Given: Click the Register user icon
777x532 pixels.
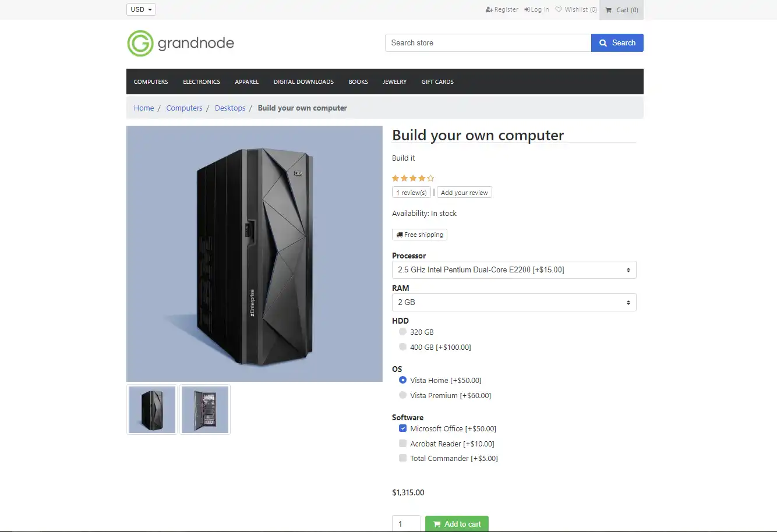Looking at the screenshot, I should click(489, 10).
